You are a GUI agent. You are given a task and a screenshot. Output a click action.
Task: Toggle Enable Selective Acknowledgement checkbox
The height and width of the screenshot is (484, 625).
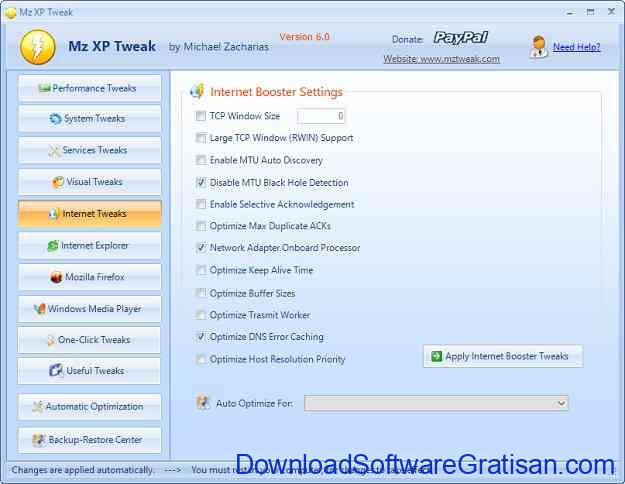pyautogui.click(x=200, y=205)
